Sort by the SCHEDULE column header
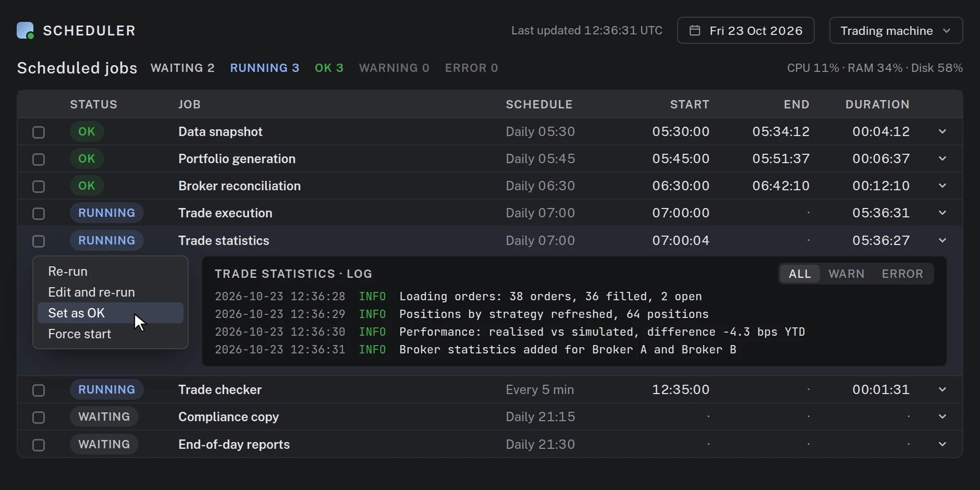Screen dimensions: 980x490 point(539,104)
